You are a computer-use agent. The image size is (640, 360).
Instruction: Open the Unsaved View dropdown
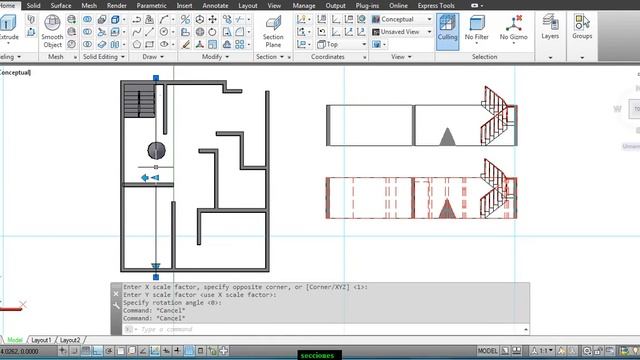pyautogui.click(x=402, y=32)
